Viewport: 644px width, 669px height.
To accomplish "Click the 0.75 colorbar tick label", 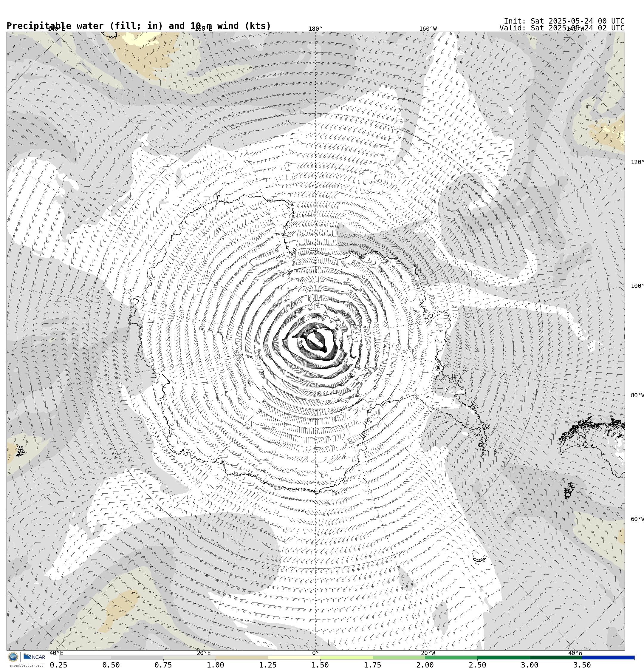I will point(163,665).
